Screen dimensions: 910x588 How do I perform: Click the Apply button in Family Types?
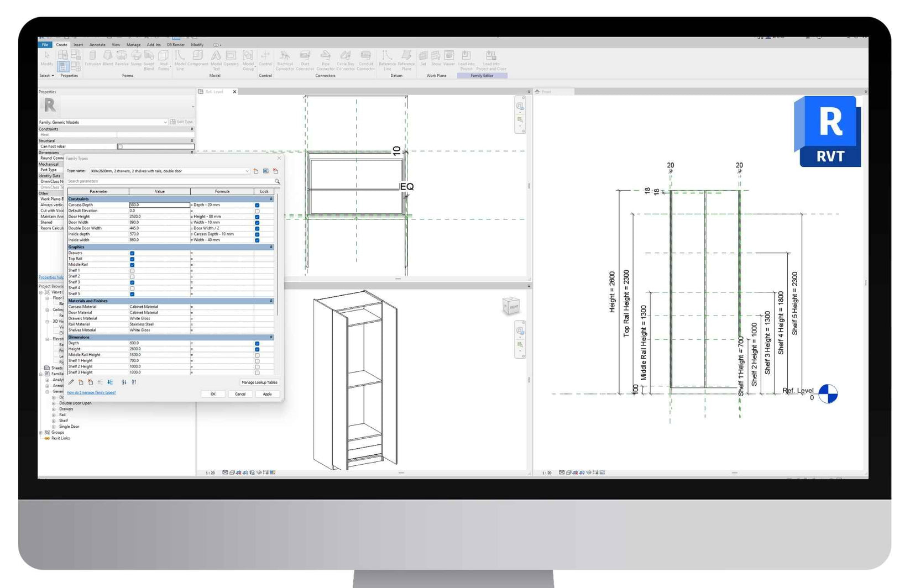click(268, 393)
